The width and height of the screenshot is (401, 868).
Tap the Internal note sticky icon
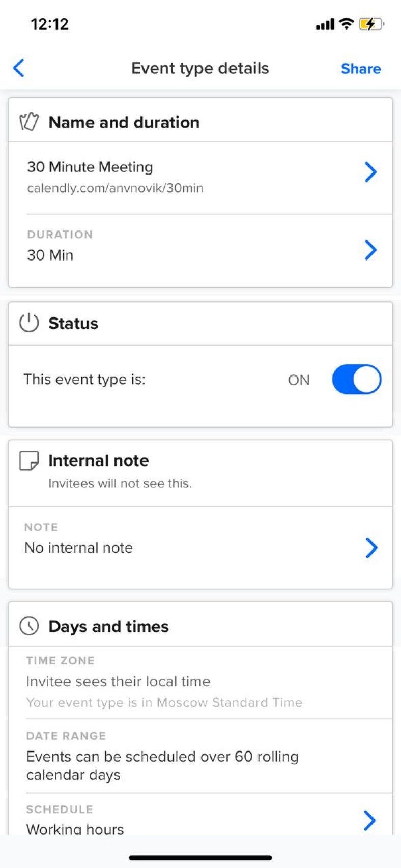pos(29,460)
